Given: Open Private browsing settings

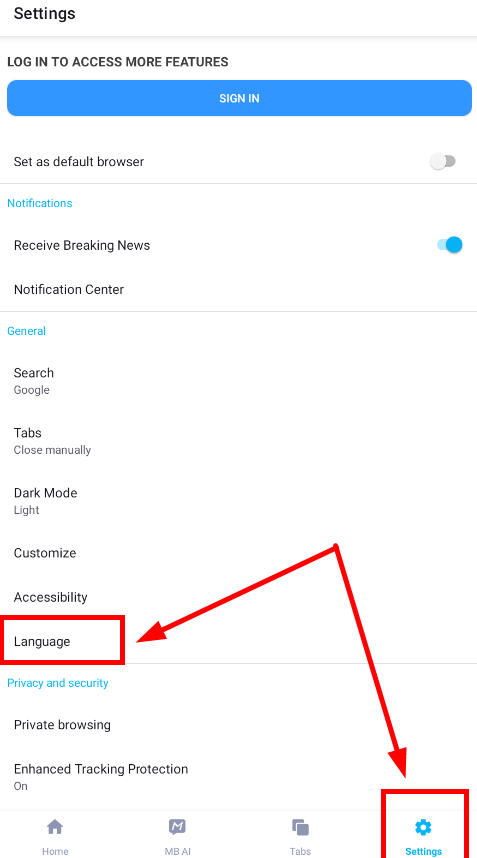Looking at the screenshot, I should 238,725.
